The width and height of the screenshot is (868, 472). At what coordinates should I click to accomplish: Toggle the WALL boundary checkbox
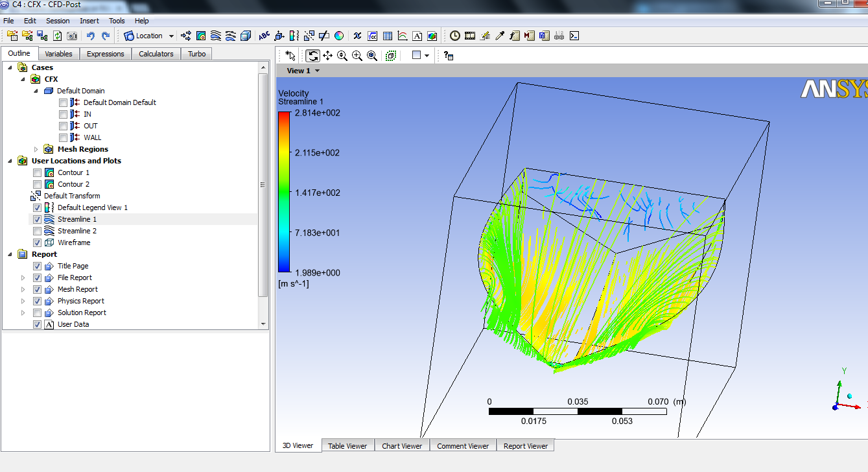(63, 137)
